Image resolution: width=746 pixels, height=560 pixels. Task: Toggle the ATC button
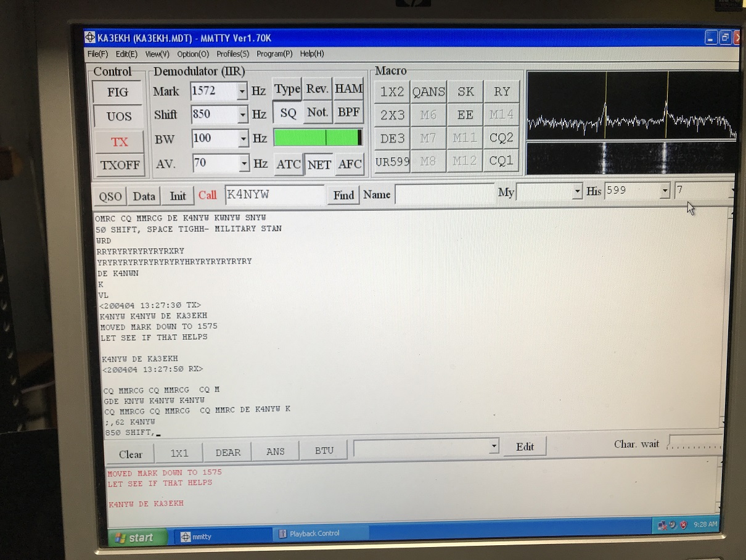pyautogui.click(x=289, y=164)
